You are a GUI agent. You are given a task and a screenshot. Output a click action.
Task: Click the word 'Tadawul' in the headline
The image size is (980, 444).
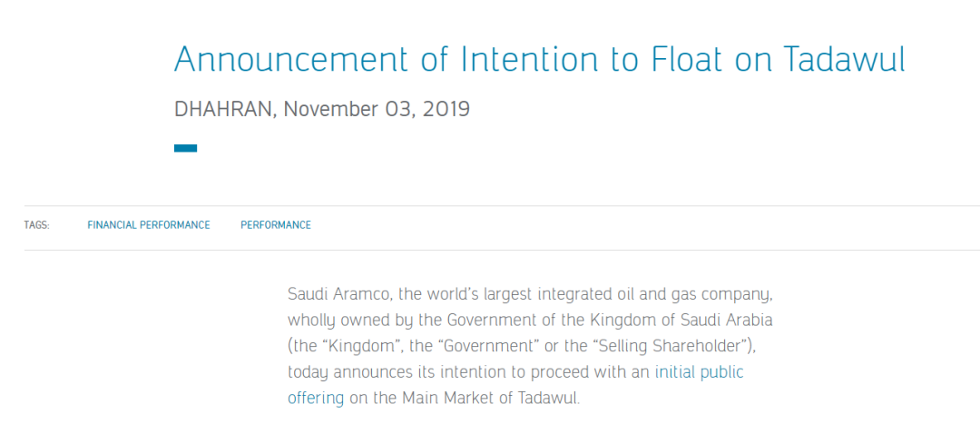pyautogui.click(x=844, y=59)
